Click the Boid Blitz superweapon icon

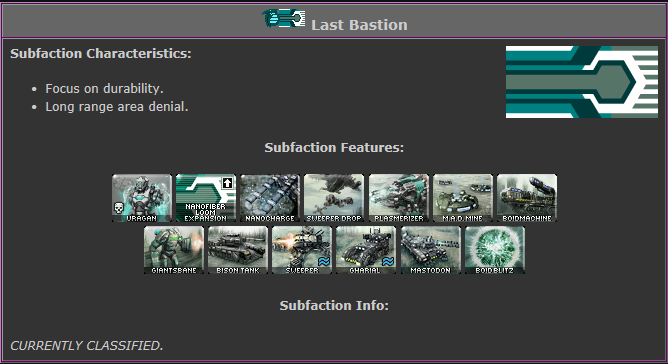pyautogui.click(x=495, y=250)
